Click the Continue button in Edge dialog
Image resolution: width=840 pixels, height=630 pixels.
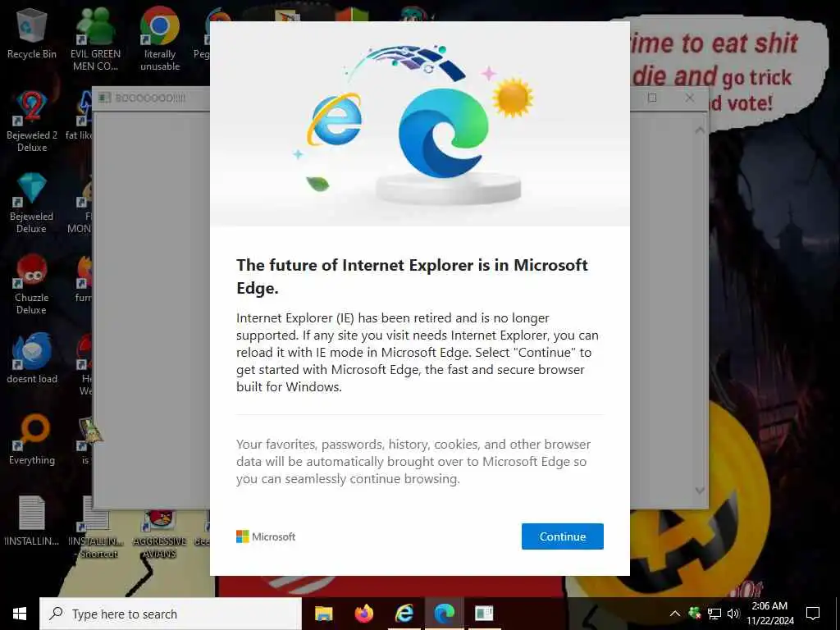point(563,536)
